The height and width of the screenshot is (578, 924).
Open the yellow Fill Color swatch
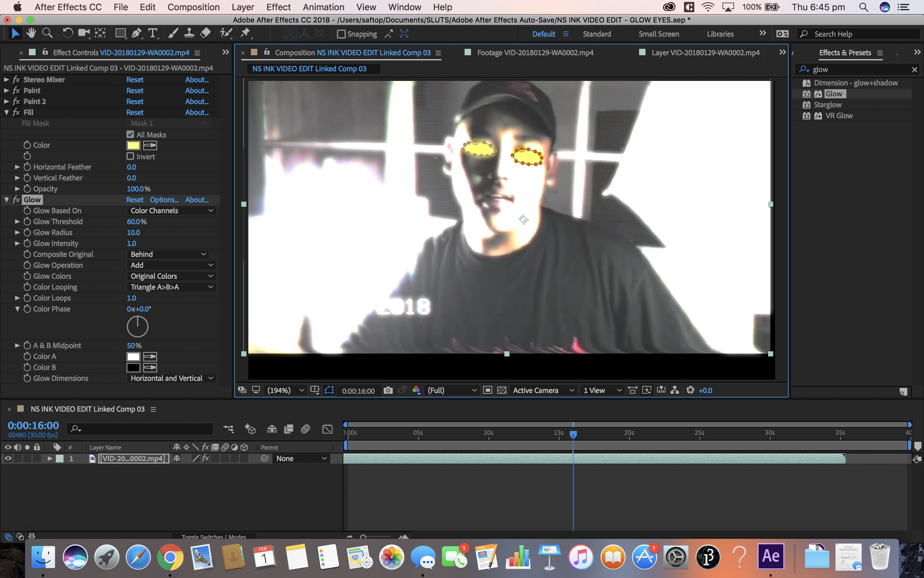[133, 145]
